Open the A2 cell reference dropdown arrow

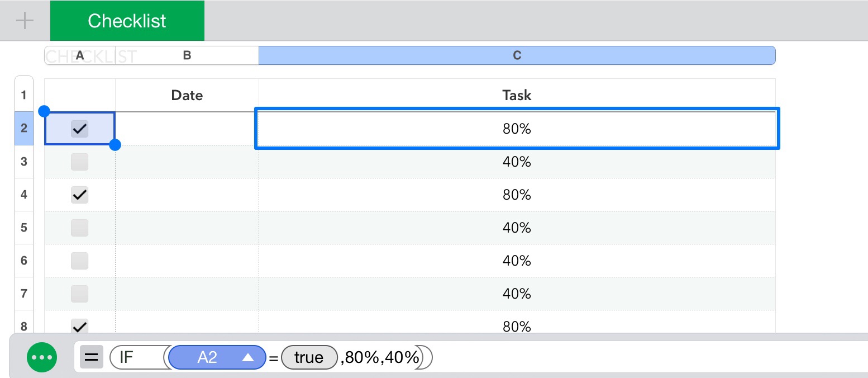[248, 357]
